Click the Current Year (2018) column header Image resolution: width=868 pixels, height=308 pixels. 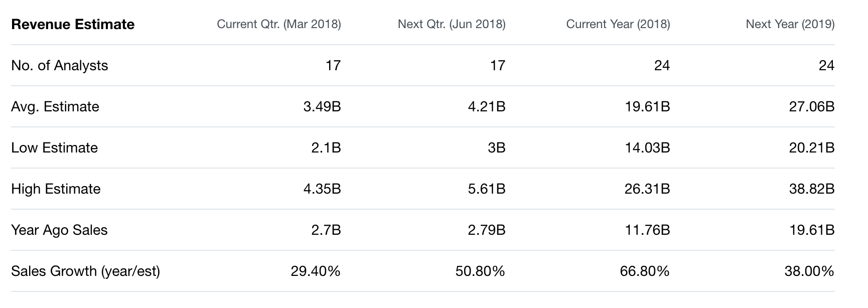click(618, 24)
